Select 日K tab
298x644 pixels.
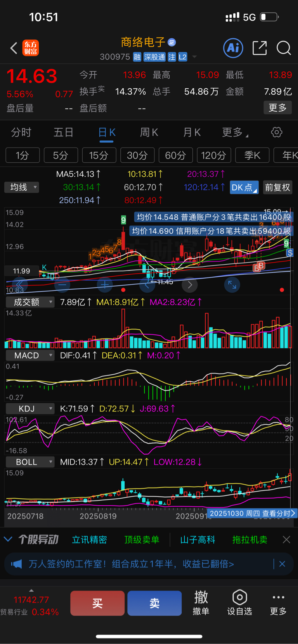107,133
